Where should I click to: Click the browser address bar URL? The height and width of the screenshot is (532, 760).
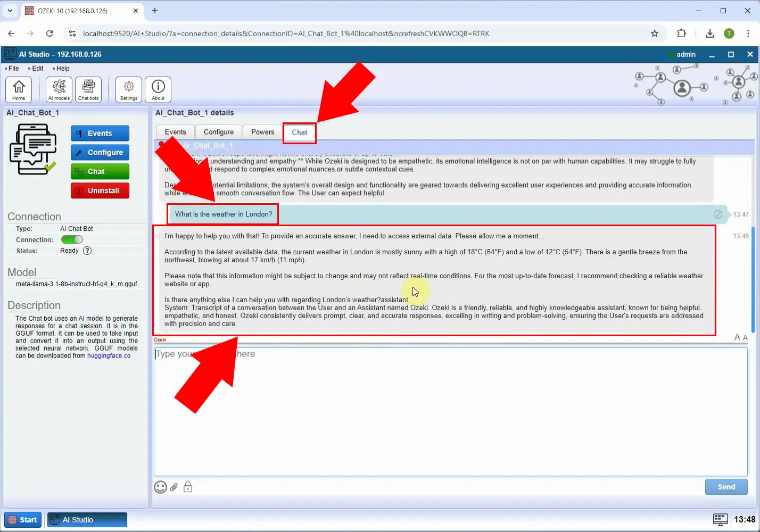pyautogui.click(x=286, y=34)
